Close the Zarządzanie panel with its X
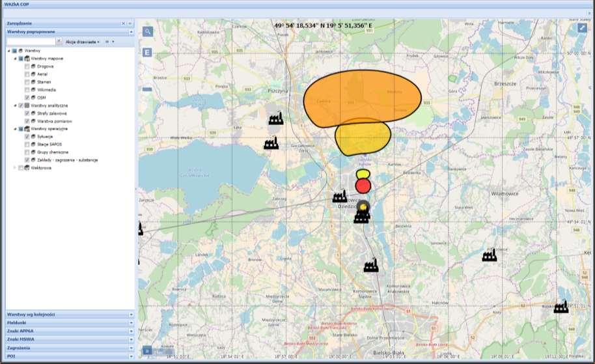 [x=123, y=23]
